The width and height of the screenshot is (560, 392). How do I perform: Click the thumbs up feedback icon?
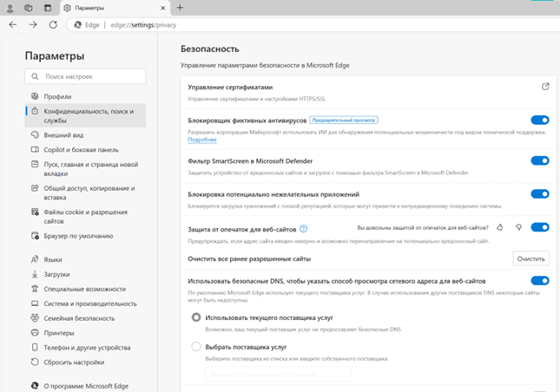500,227
